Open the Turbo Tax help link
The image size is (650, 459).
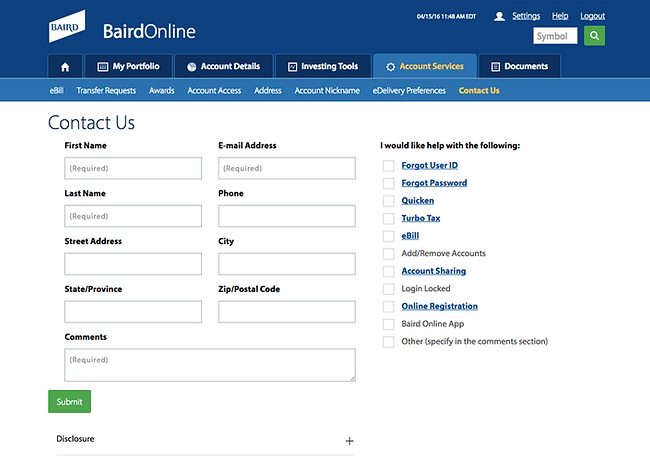[x=421, y=218]
